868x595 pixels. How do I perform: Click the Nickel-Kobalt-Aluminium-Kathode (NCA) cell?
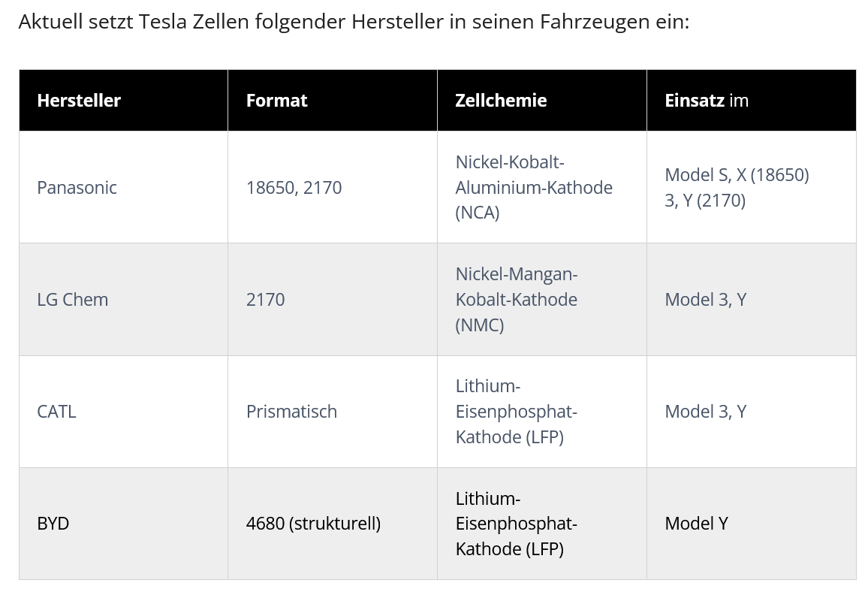click(x=533, y=187)
